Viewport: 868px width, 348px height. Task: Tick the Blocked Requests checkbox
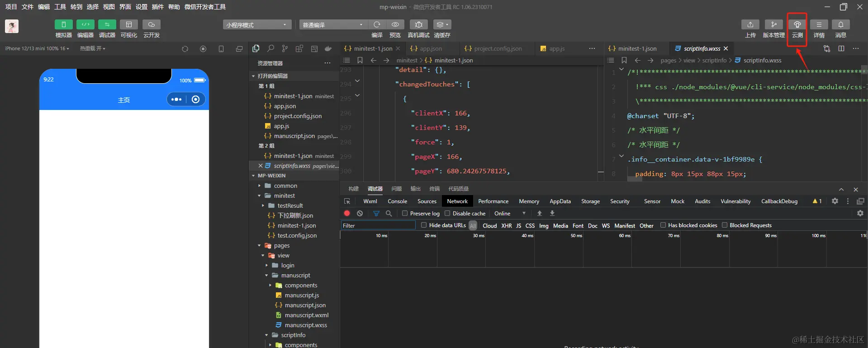click(x=725, y=225)
